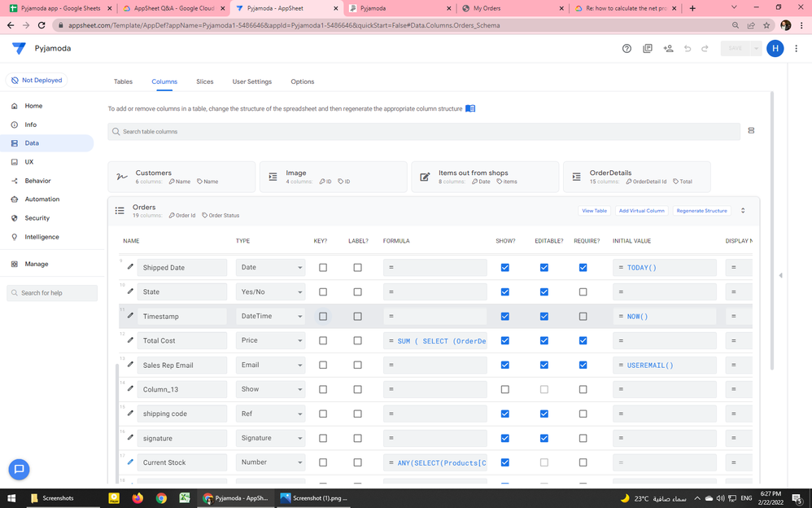Open DateTime type dropdown for Timestamp

[270, 316]
